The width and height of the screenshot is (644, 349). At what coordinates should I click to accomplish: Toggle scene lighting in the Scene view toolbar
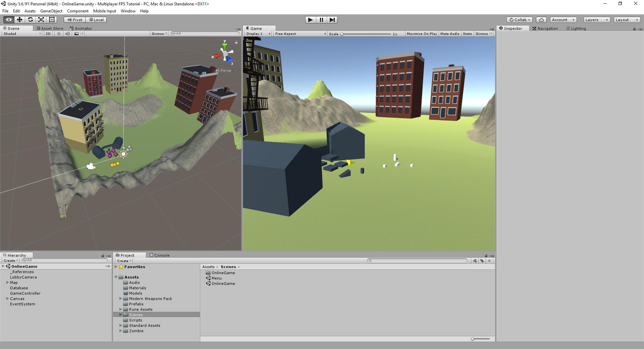pyautogui.click(x=58, y=34)
